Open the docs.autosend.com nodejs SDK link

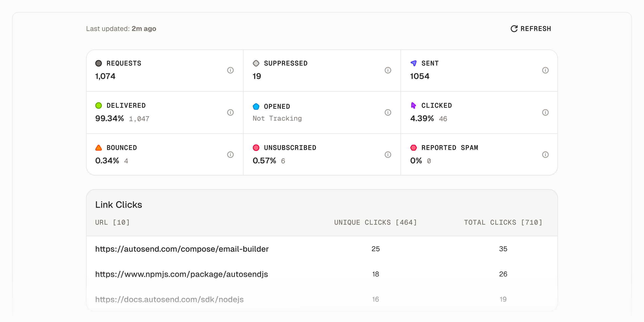coord(169,299)
